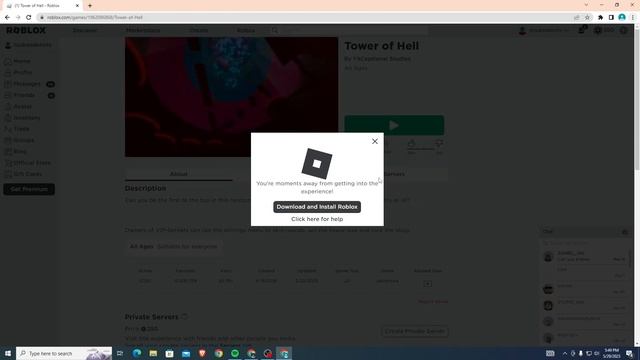Viewport: 640px width, 360px height.
Task: Click the green Play button
Action: coord(394,125)
